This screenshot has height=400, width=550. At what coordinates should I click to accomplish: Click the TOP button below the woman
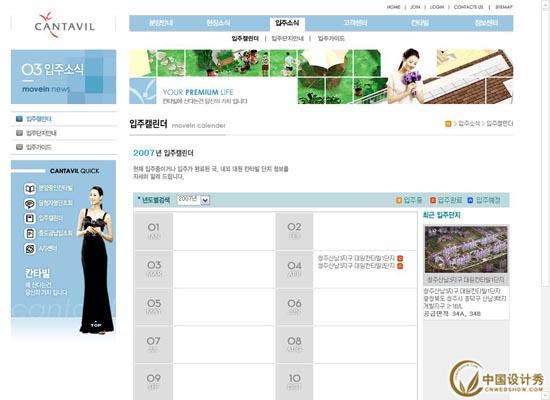[96, 325]
